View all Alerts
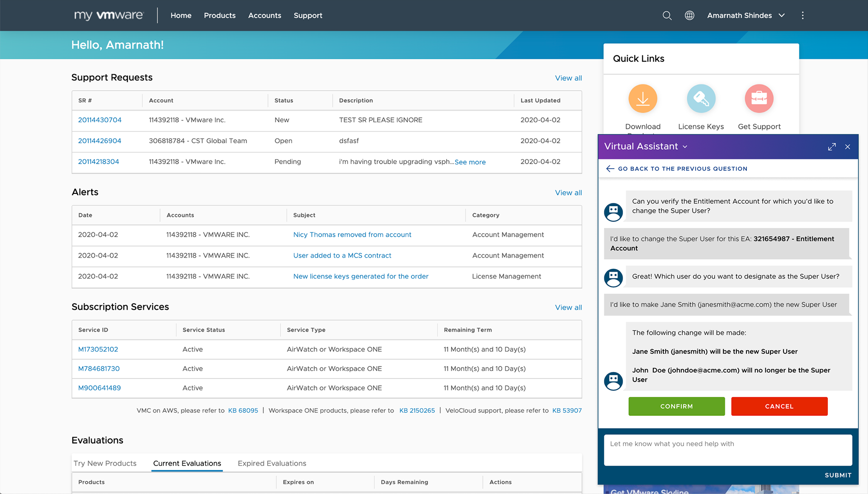Viewport: 868px width, 494px height. (568, 193)
